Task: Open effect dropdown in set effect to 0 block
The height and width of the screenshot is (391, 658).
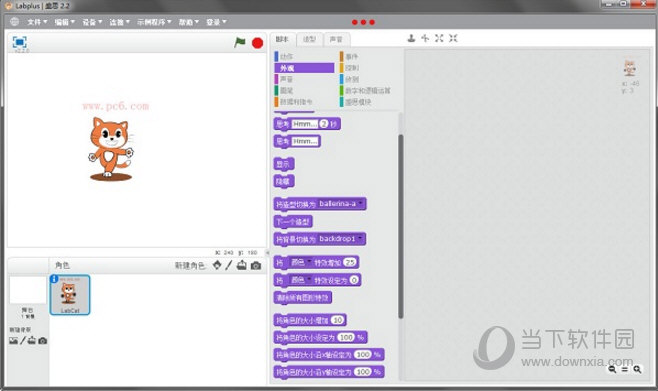Action: pos(301,280)
